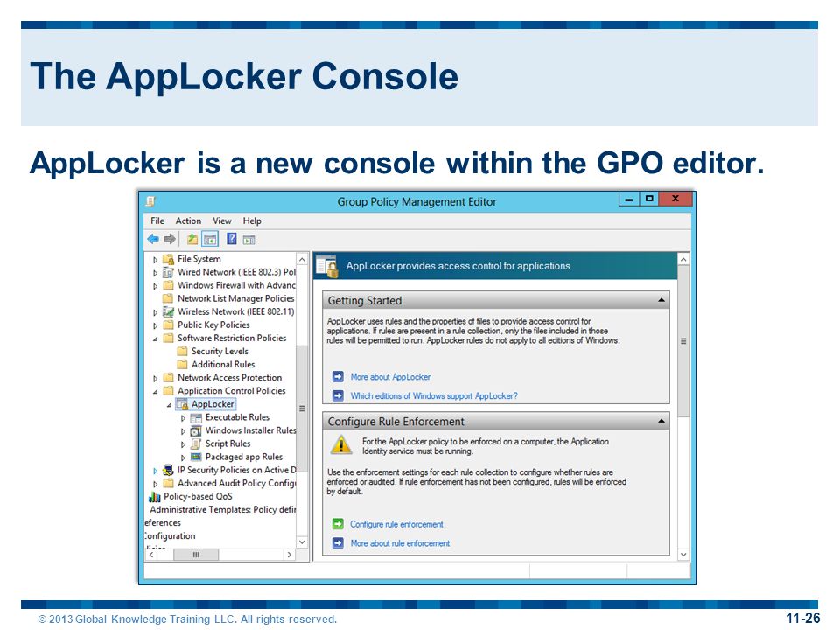Click the details pane scroll down arrow

pyautogui.click(x=683, y=555)
